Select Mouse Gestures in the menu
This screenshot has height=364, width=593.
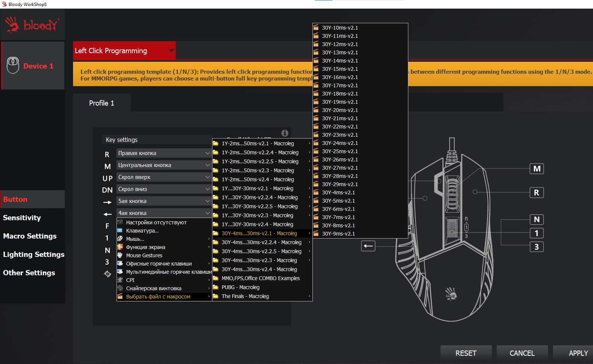tap(144, 255)
